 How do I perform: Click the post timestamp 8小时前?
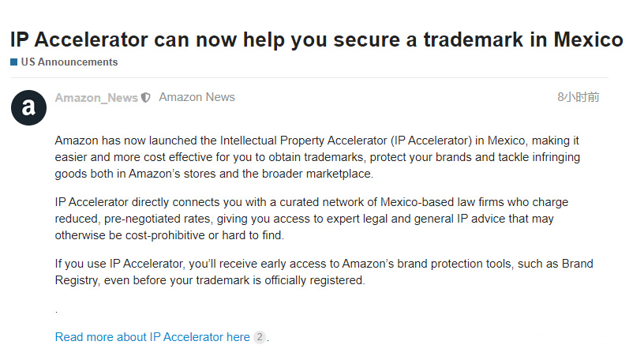578,97
